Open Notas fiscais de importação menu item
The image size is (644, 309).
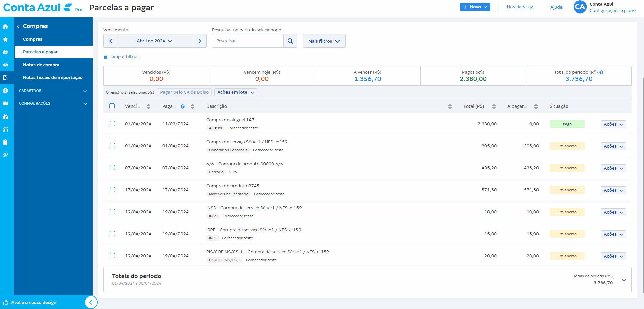click(53, 78)
